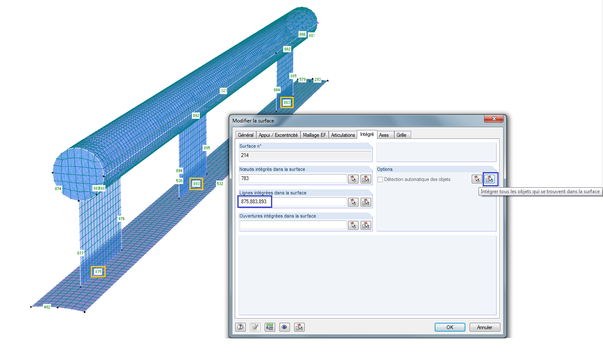Click line label 886 on the model
Image resolution: width=603 pixels, height=364 pixels.
click(303, 35)
